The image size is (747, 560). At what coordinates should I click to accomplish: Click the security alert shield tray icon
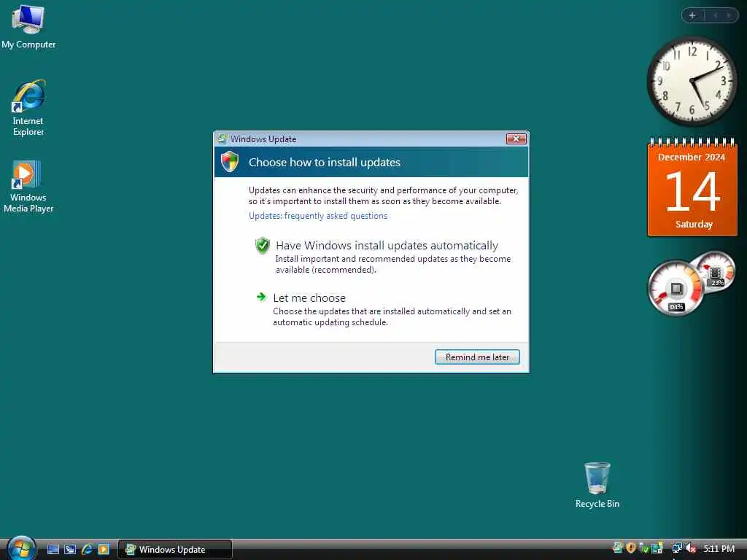click(x=631, y=548)
